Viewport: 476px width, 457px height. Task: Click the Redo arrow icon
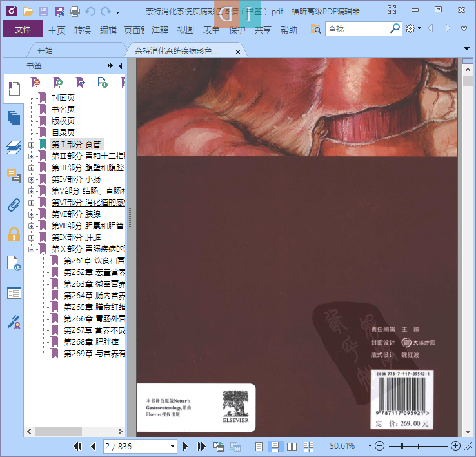105,12
